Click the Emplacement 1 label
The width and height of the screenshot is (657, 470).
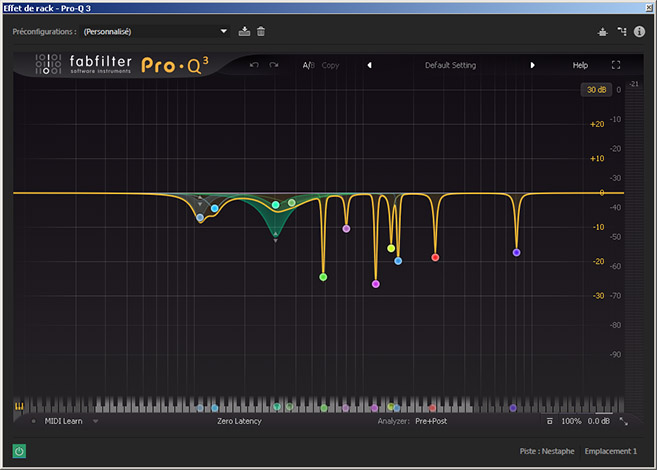[x=610, y=451]
